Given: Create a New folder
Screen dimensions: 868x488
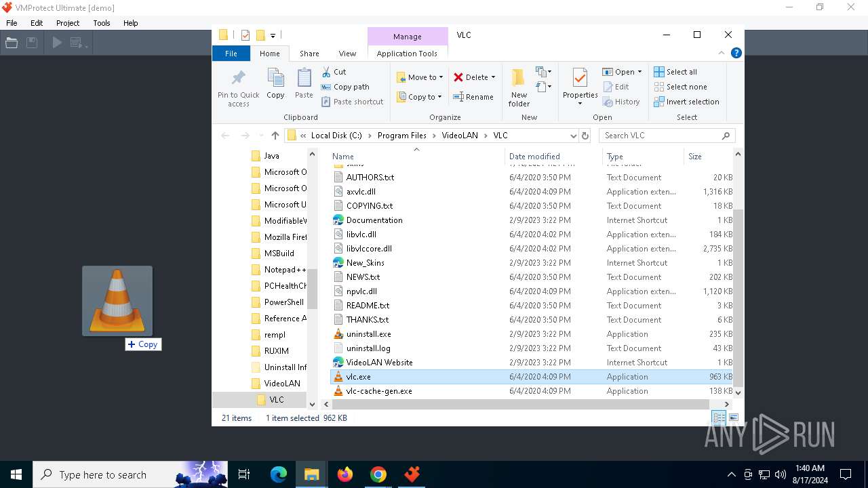Looking at the screenshot, I should point(519,87).
